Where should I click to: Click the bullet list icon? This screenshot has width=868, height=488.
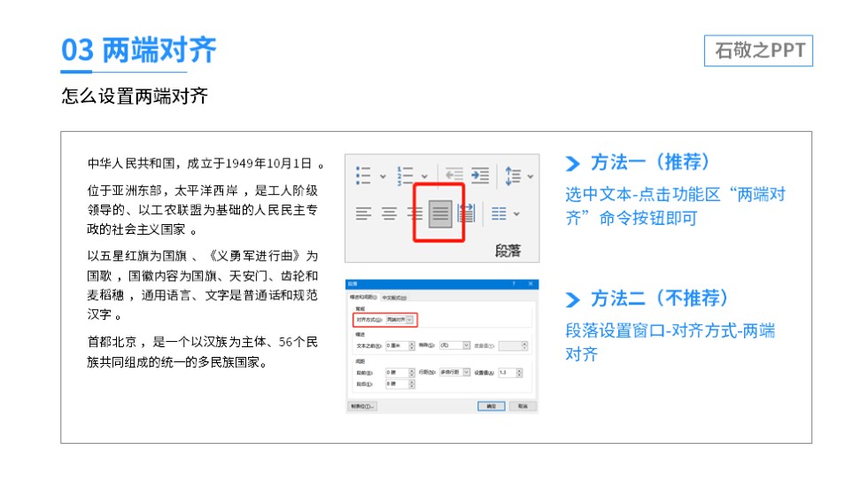pyautogui.click(x=362, y=175)
